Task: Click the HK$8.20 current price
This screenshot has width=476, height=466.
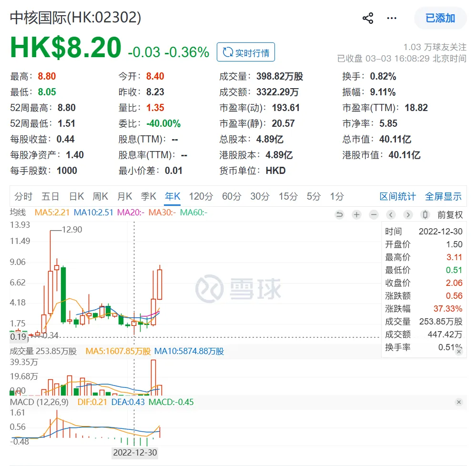Action: (x=66, y=48)
